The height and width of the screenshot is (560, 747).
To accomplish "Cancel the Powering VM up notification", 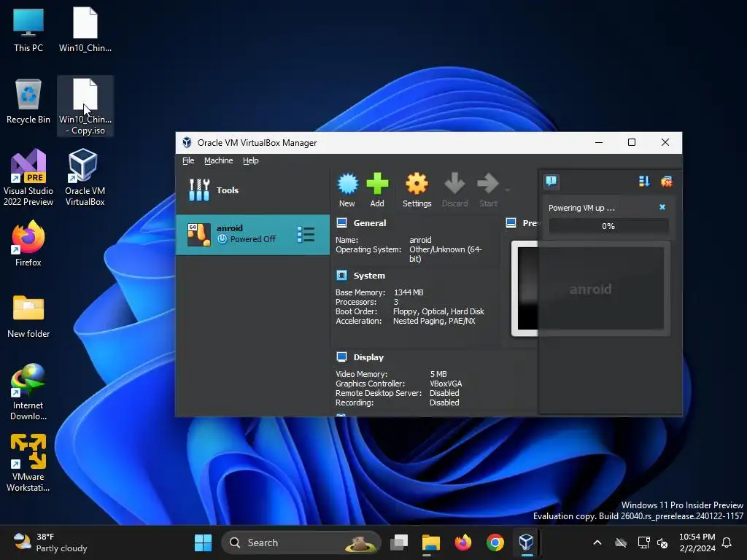I will [x=662, y=207].
